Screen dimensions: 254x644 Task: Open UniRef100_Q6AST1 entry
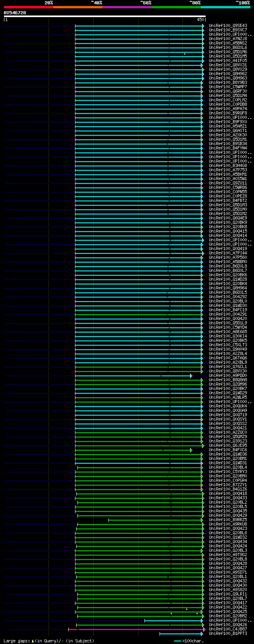pos(228,130)
